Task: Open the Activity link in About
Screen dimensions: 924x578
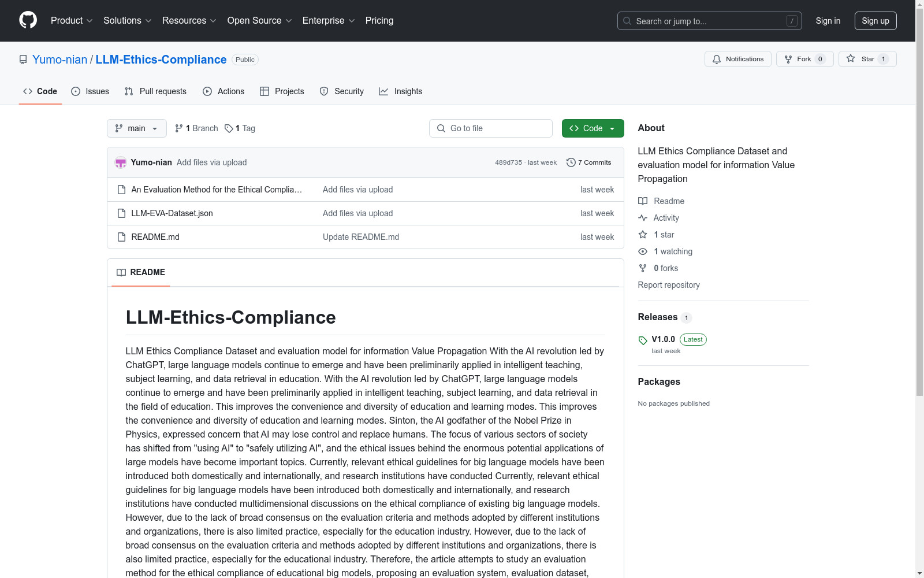Action: coord(666,218)
